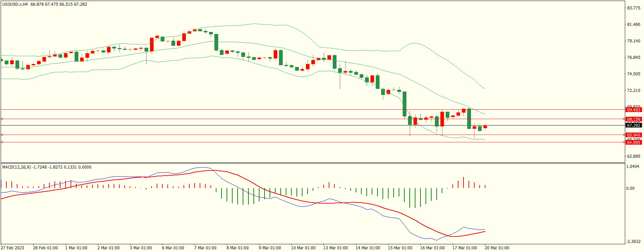
Task: Click the 16 Mar 01:00 time label
Action: point(432,248)
